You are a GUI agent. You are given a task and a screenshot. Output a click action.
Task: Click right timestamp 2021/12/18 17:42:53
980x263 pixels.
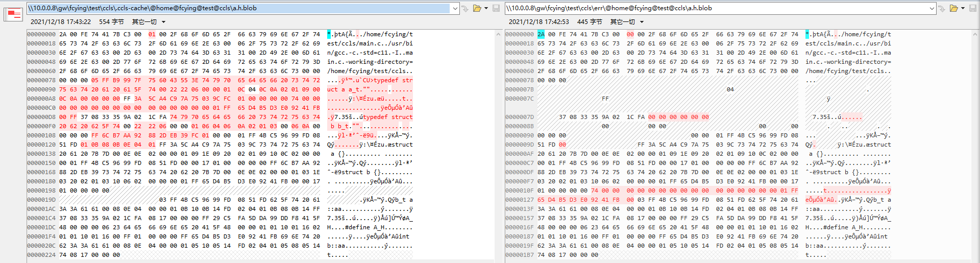pos(539,22)
